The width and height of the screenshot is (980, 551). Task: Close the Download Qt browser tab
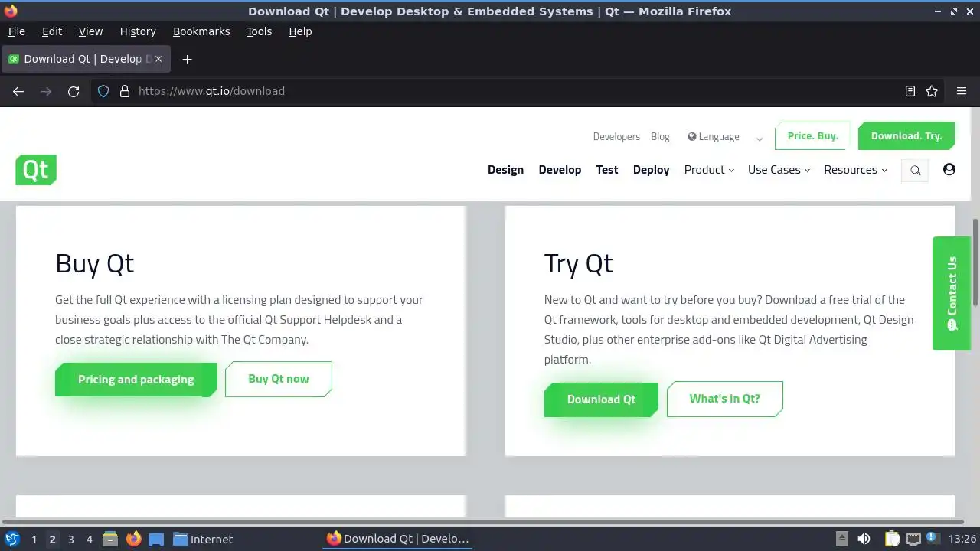[158, 59]
